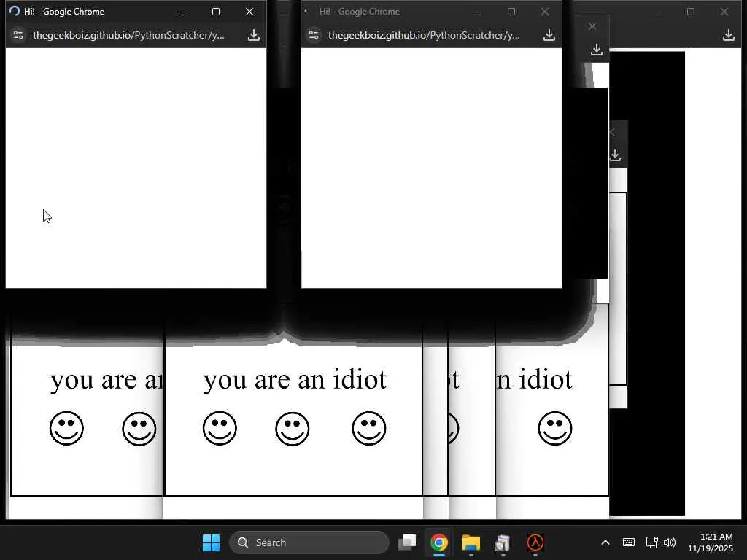Click the download icon in the far-right window
Image resolution: width=747 pixels, height=560 pixels.
point(728,35)
